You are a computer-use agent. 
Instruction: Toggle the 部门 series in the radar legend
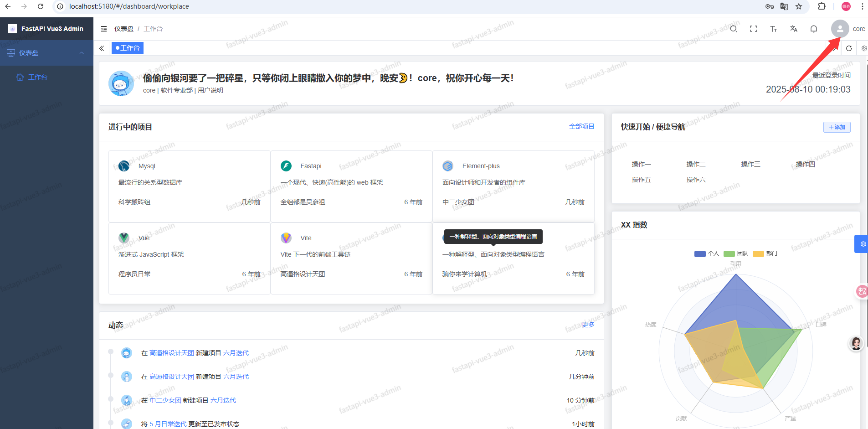click(x=765, y=253)
